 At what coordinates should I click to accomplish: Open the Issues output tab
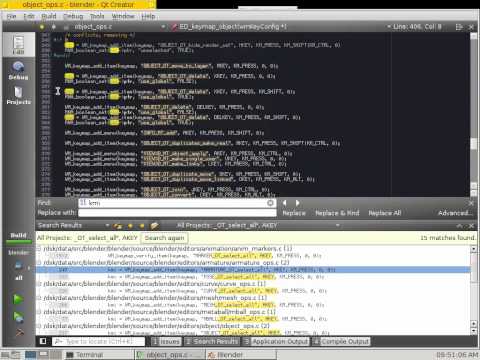(x=166, y=341)
